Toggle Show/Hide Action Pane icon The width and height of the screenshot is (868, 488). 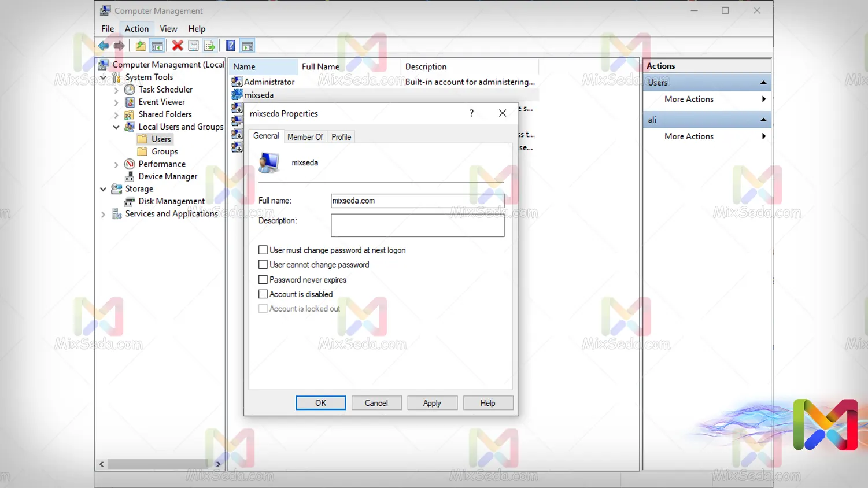tap(248, 46)
